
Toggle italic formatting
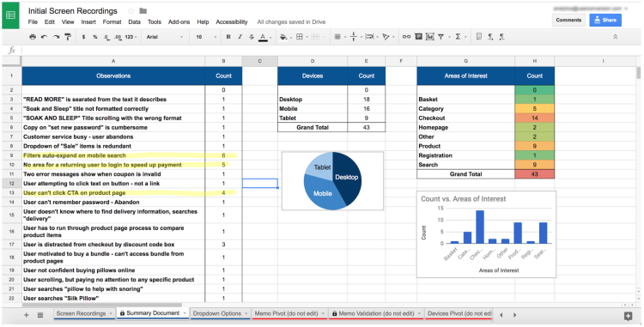click(240, 37)
